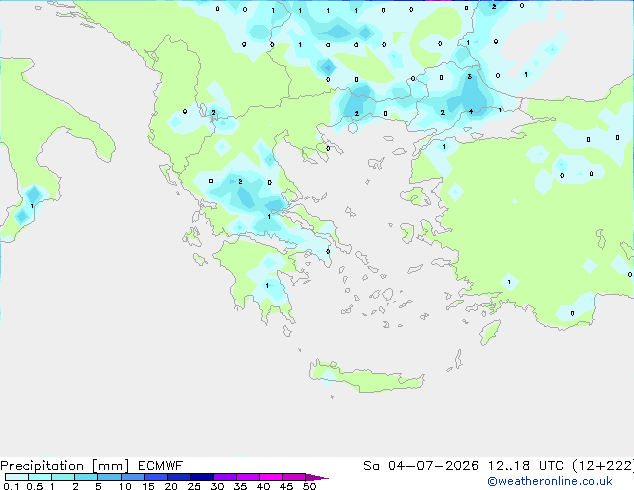Click the legend label "25"
Screen dimensions: 634x490
tap(194, 486)
